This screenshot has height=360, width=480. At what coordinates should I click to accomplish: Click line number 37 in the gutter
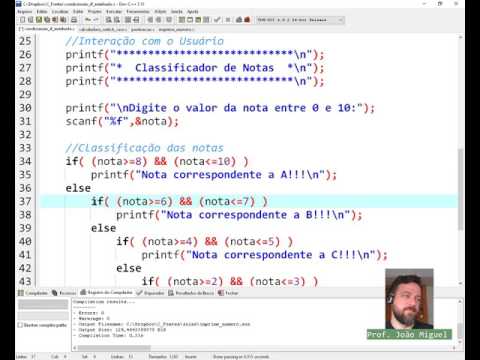point(25,201)
